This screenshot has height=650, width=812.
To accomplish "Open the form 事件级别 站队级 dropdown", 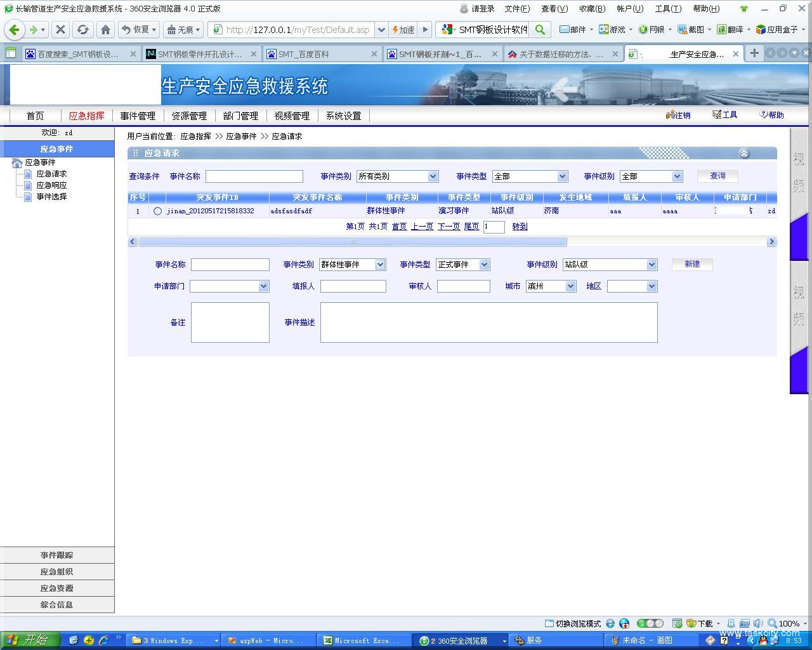I will point(610,265).
